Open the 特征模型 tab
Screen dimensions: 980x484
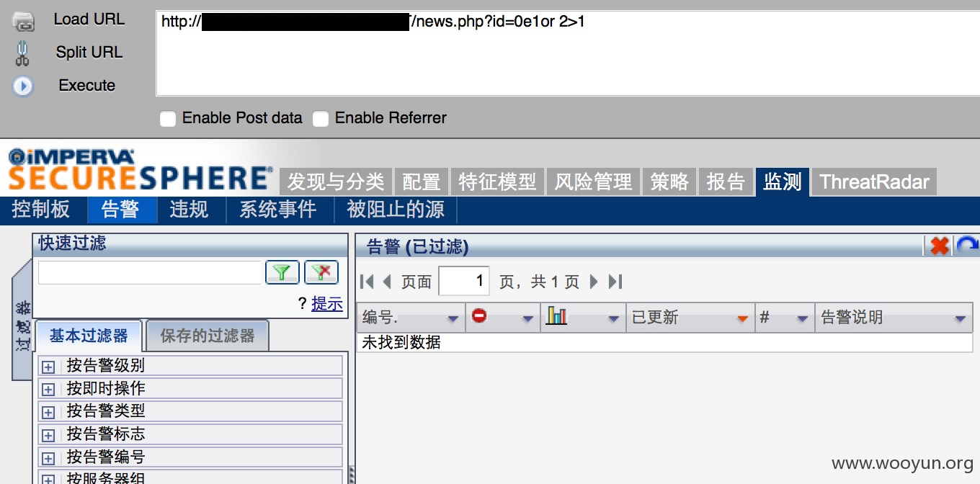498,182
